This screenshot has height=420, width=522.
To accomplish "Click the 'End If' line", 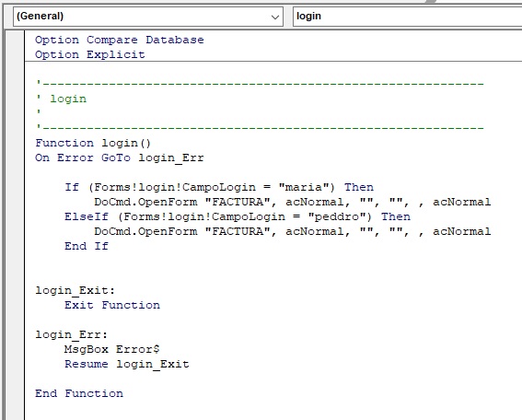I will pyautogui.click(x=87, y=246).
